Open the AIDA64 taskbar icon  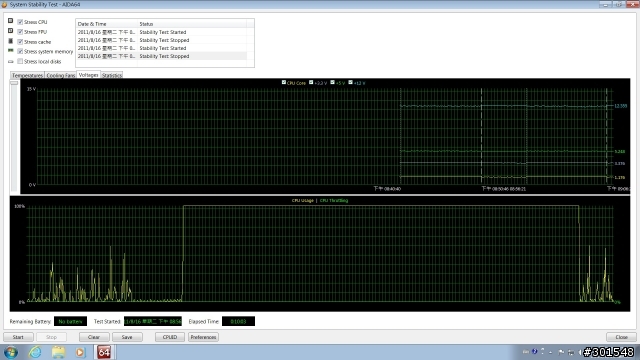pyautogui.click(x=104, y=352)
